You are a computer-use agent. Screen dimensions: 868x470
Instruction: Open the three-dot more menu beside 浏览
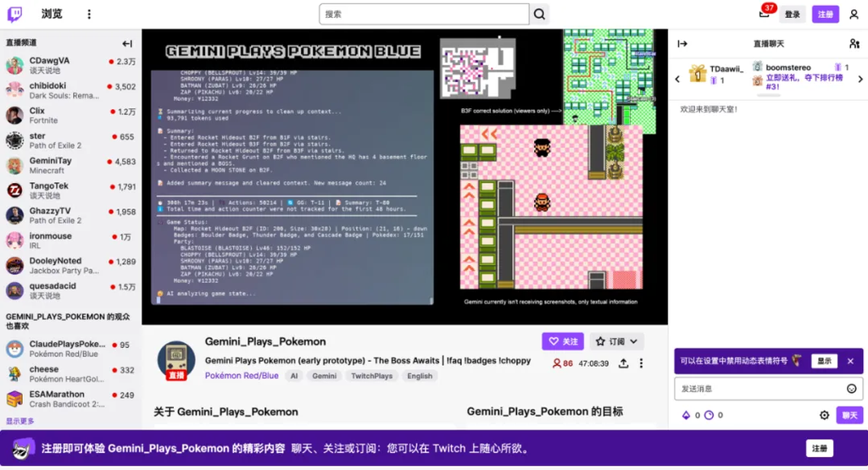pos(89,14)
